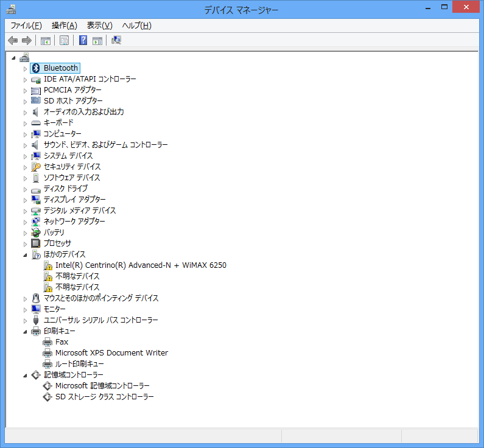Minimize the デバイス マネージャー window
The width and height of the screenshot is (484, 448).
pos(428,7)
